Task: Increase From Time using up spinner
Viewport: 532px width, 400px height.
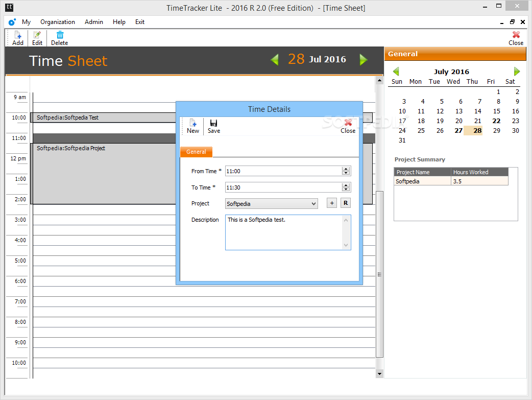Action: pyautogui.click(x=346, y=169)
